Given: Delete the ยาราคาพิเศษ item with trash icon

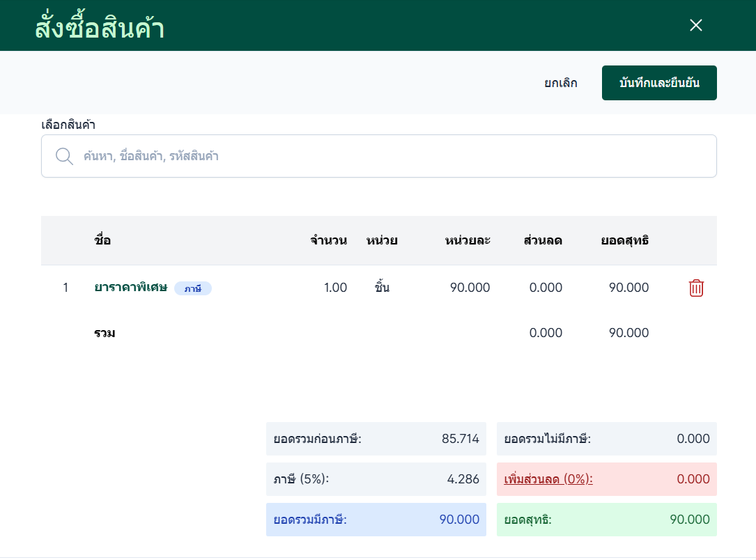Looking at the screenshot, I should pos(696,288).
